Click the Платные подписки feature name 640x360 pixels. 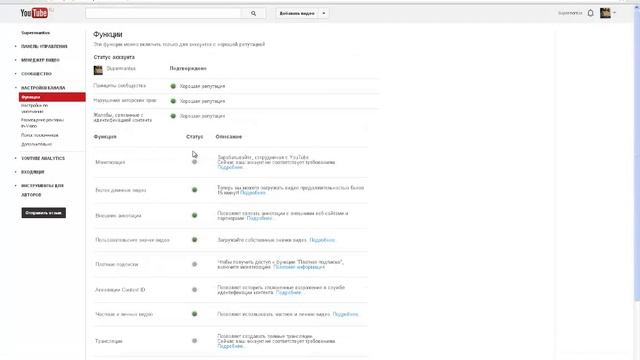coord(117,264)
